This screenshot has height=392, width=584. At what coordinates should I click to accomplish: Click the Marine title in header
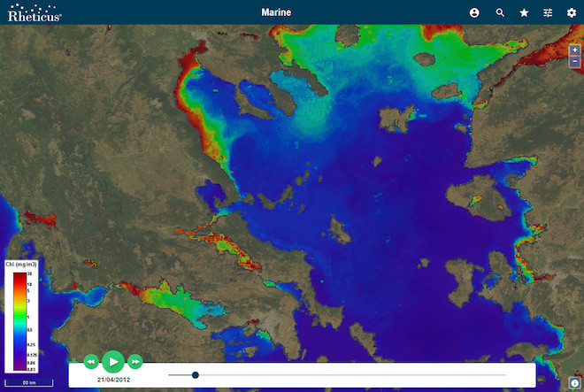click(x=277, y=12)
